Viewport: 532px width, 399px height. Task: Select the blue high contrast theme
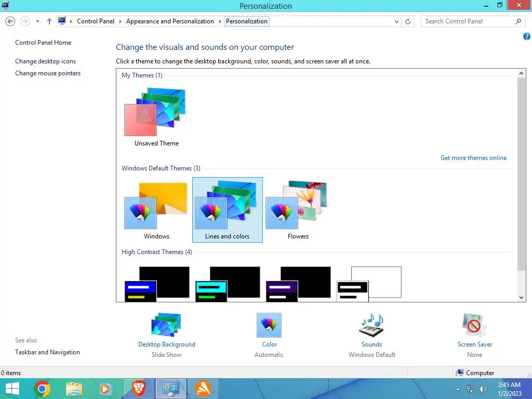157,284
